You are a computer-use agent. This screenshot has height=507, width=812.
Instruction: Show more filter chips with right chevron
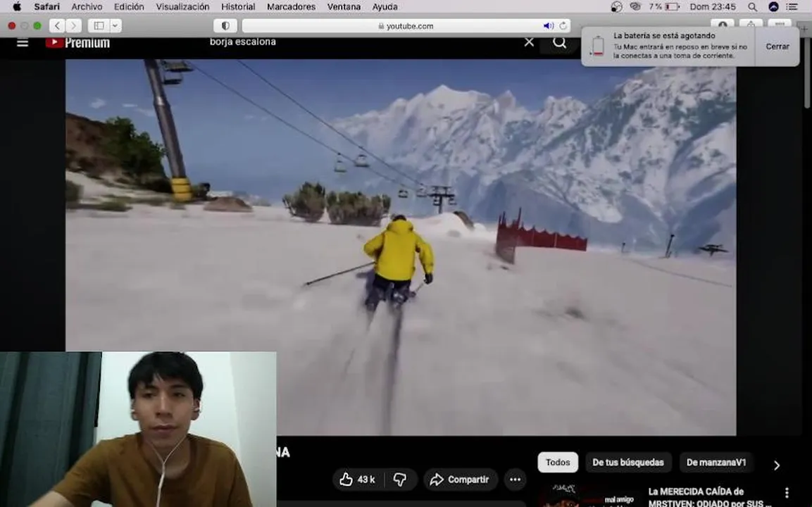coord(776,465)
